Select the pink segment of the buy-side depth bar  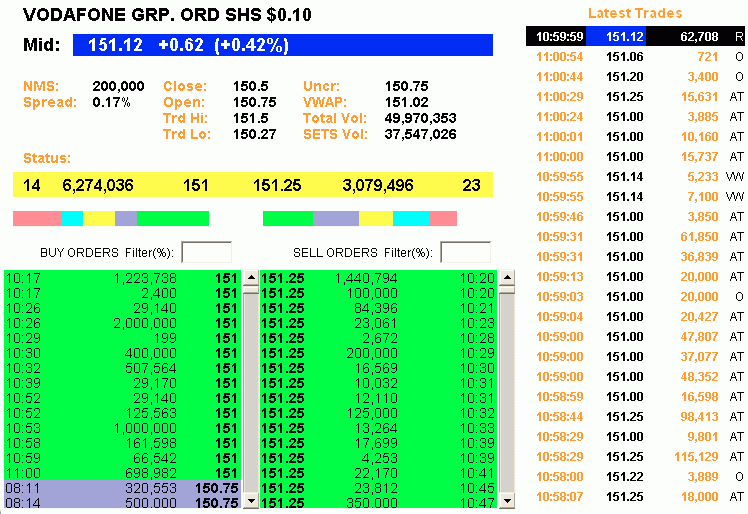pos(37,219)
